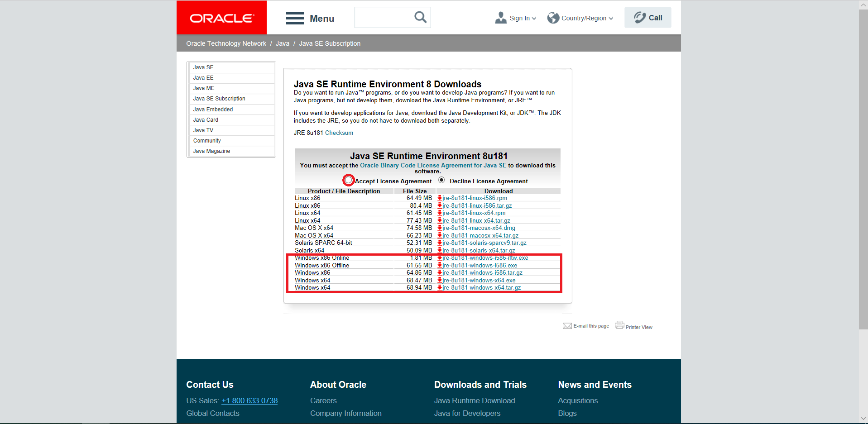The image size is (868, 424).
Task: Click the download arrow beside jre-8u181-windows-x64.exe
Action: [440, 280]
